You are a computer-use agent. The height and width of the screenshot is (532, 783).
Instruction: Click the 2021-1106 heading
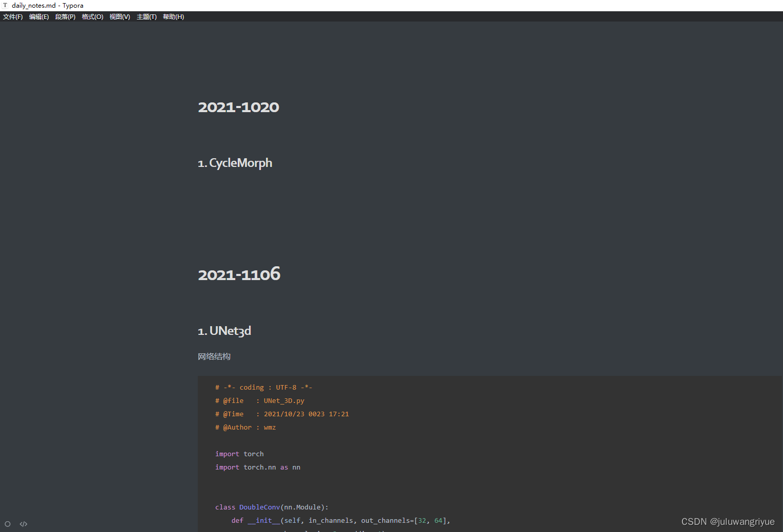(239, 274)
